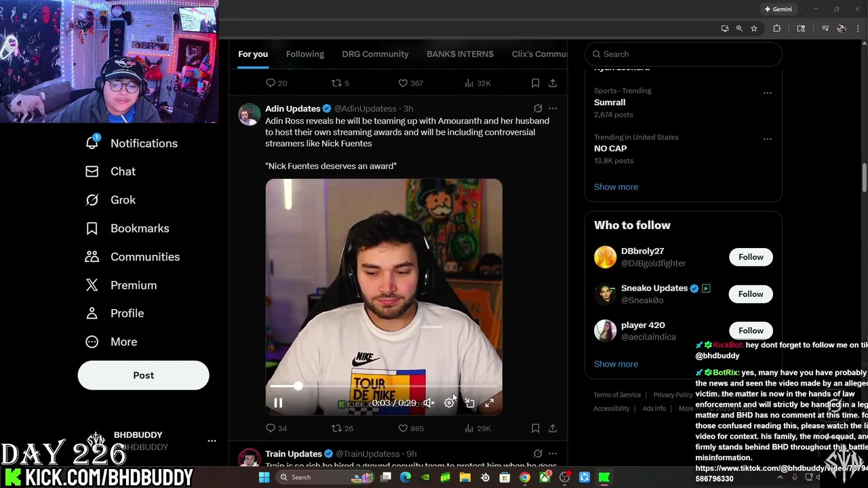The image size is (868, 488).
Task: Click the page vertical scrollbar
Action: (x=864, y=178)
